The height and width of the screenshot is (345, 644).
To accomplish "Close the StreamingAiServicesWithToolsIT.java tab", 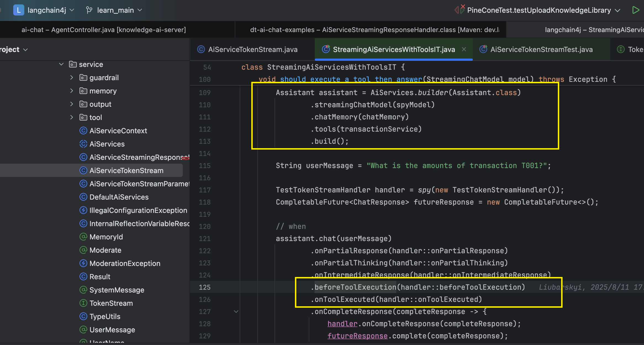I will click(x=464, y=49).
